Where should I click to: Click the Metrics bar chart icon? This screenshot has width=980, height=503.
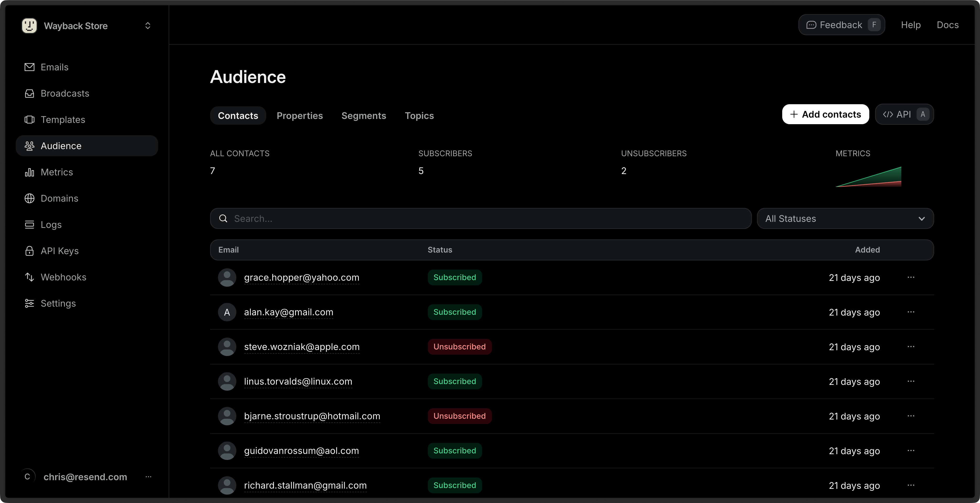(x=29, y=172)
